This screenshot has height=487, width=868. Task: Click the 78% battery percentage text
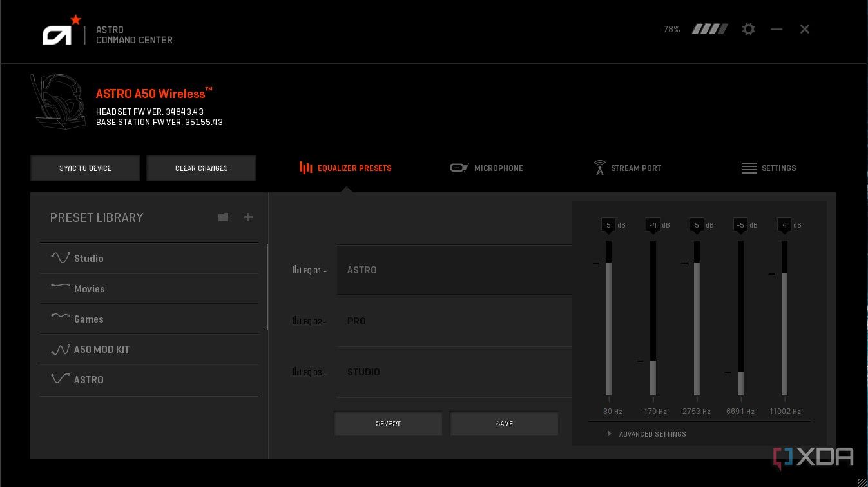[x=671, y=29]
